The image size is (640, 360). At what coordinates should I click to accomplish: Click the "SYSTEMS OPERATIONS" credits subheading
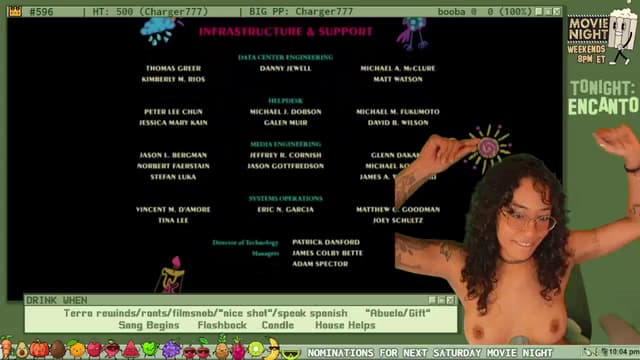click(286, 198)
